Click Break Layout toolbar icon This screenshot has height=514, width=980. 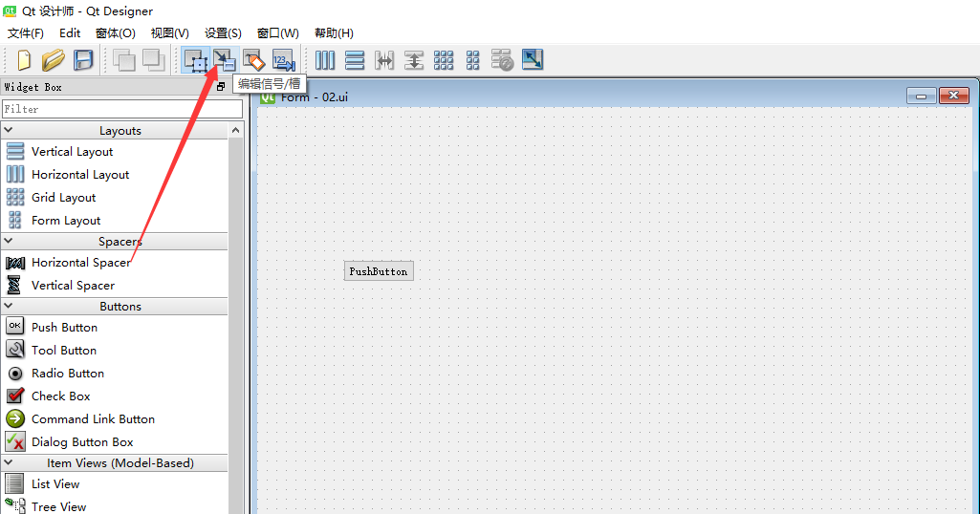[x=502, y=60]
